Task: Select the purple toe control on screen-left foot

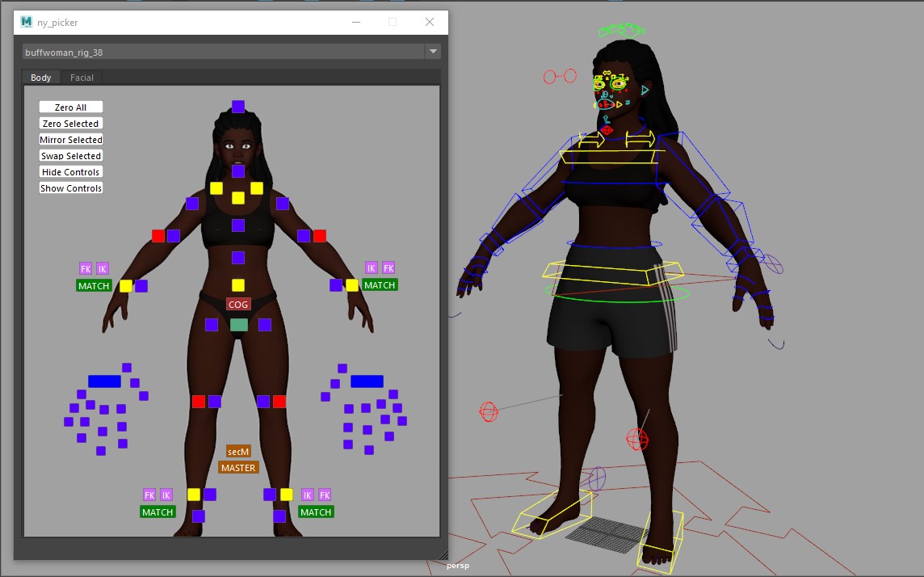Action: pos(199,516)
